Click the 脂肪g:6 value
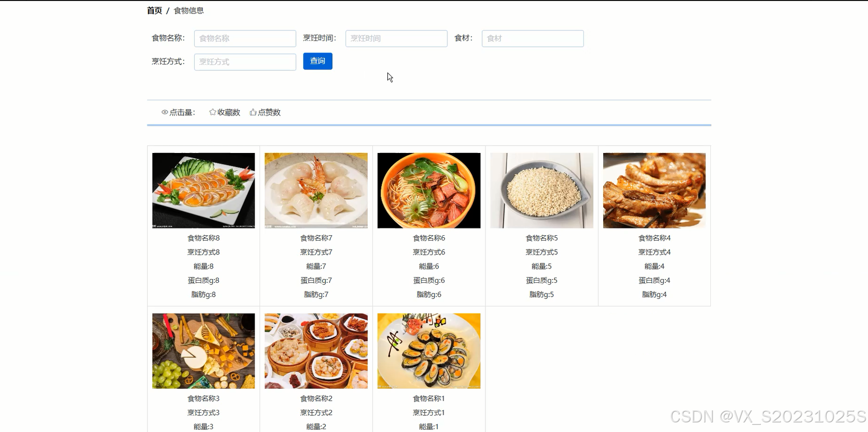The width and height of the screenshot is (868, 432). pyautogui.click(x=429, y=294)
